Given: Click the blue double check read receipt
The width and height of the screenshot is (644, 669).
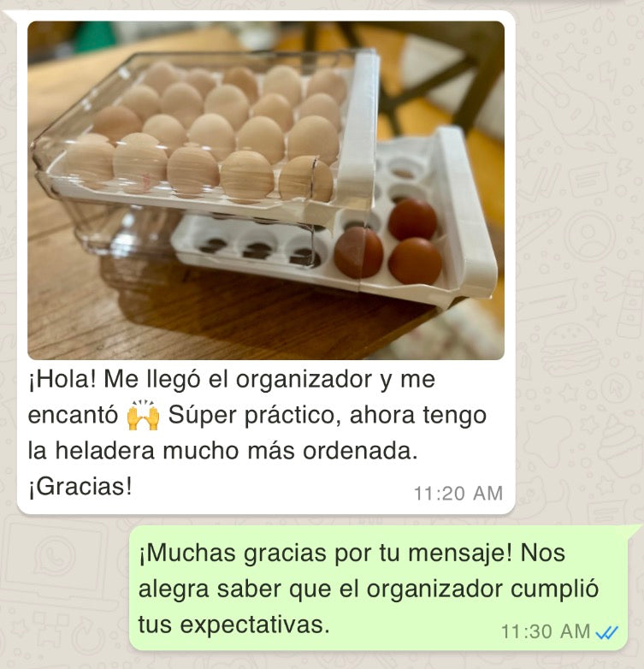Looking at the screenshot, I should click(x=607, y=632).
